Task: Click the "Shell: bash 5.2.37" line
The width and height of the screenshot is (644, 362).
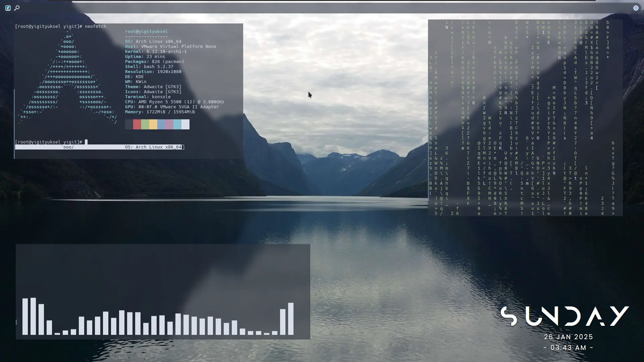Action: tap(149, 67)
